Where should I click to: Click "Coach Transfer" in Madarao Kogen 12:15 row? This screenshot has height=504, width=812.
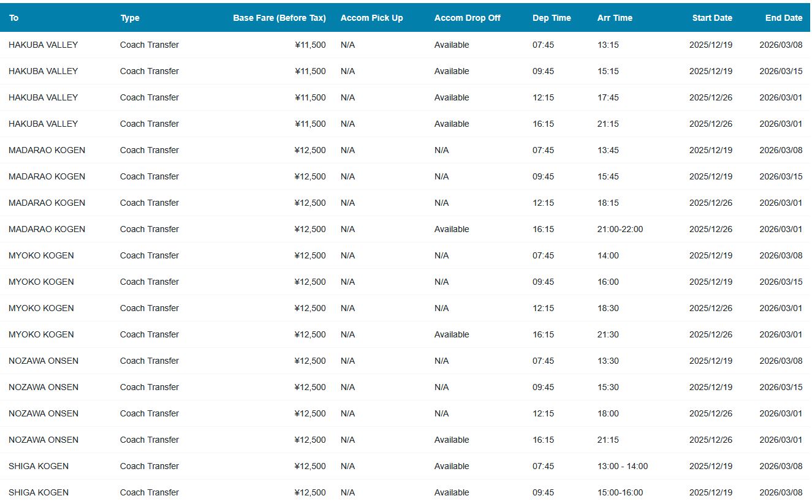tap(150, 203)
